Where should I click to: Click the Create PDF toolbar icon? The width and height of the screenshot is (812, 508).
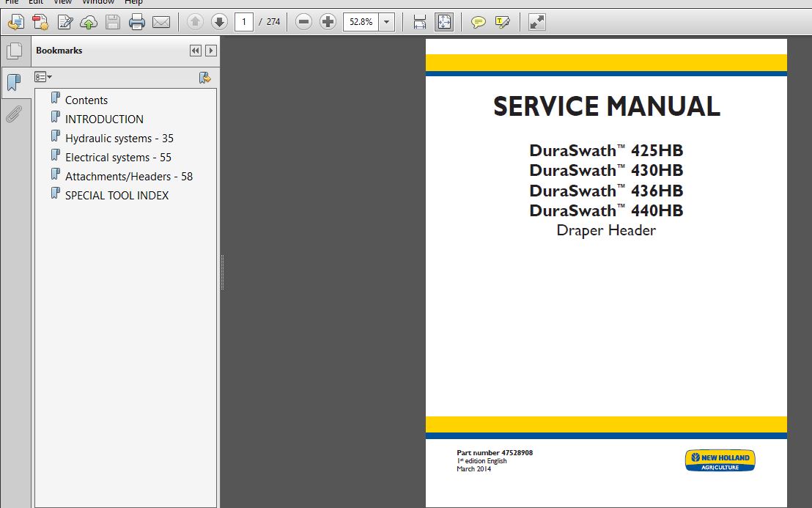coord(40,22)
